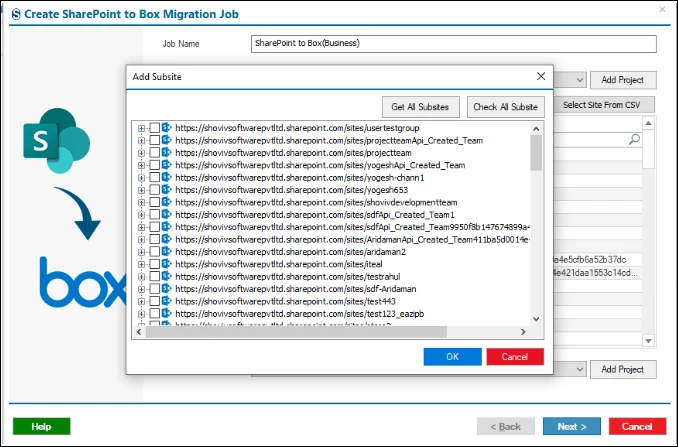Expand the iteal site node

141,264
